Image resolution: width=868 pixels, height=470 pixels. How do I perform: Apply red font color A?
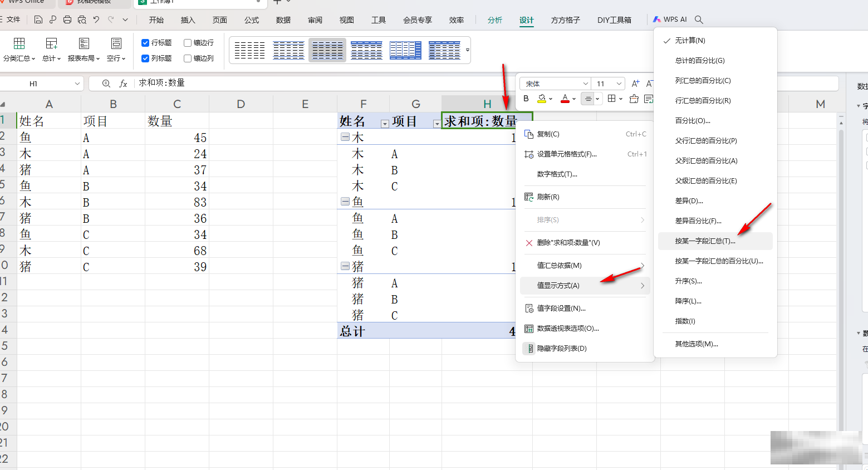[565, 99]
